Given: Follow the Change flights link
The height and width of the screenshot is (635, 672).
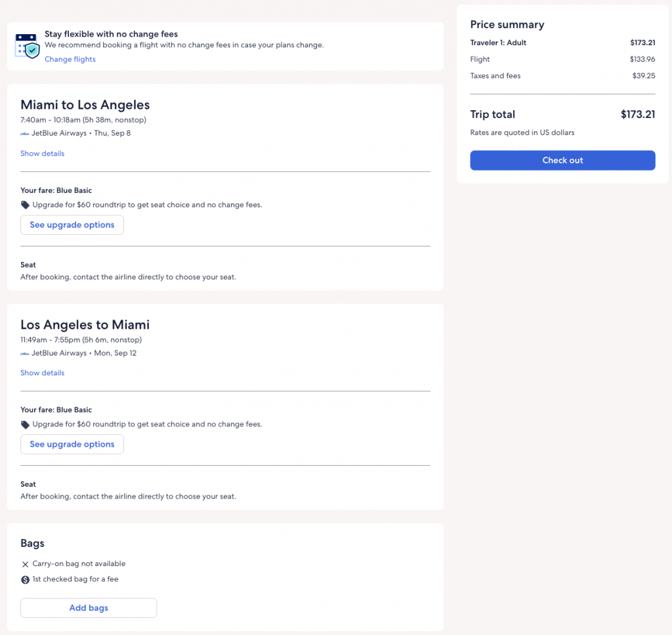Looking at the screenshot, I should click(70, 60).
